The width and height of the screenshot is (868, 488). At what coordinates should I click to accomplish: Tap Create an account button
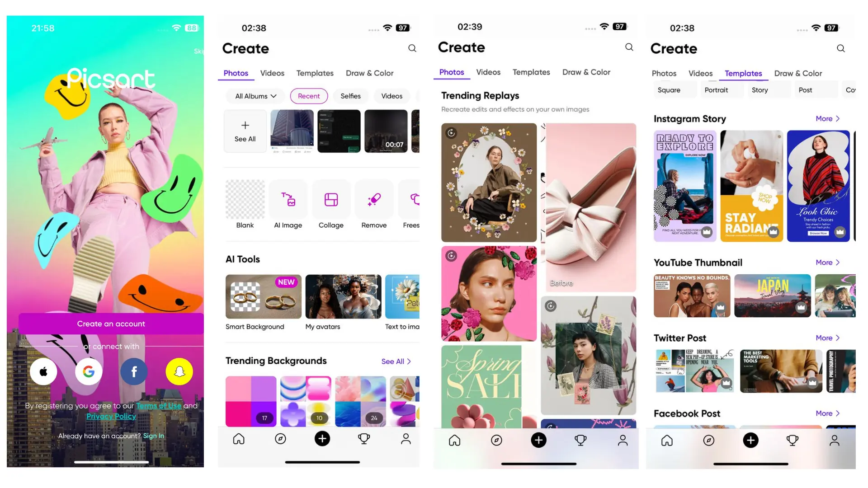coord(110,323)
